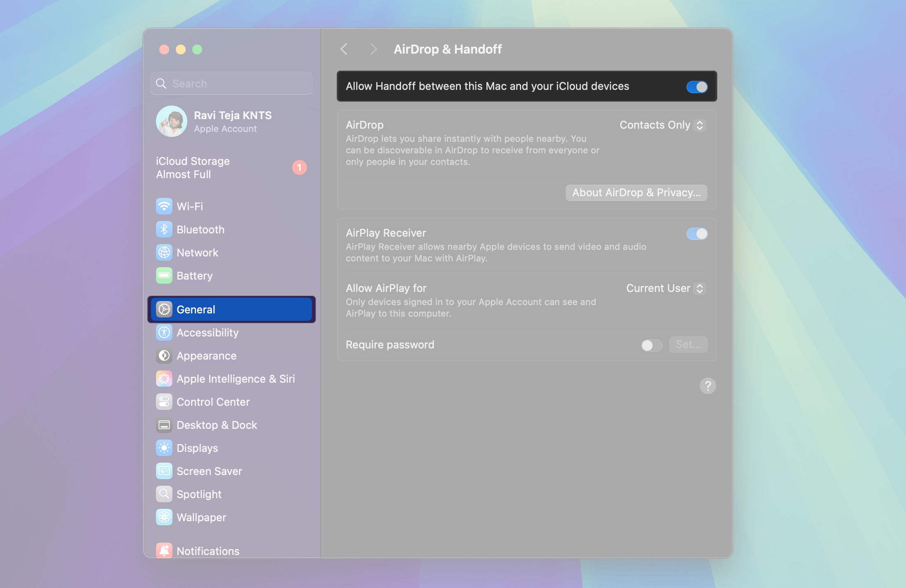
Task: View iCloud Storage Almost Full warning badge
Action: (x=300, y=167)
